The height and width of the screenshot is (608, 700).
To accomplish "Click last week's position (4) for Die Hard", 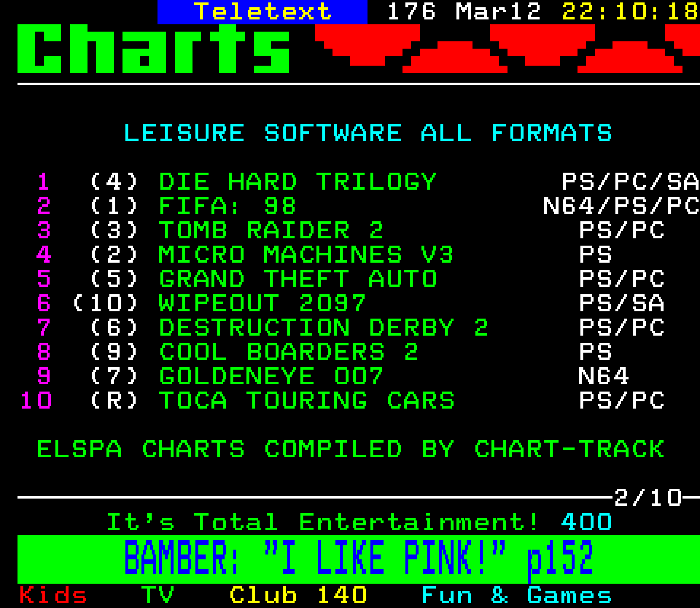I will (x=114, y=182).
